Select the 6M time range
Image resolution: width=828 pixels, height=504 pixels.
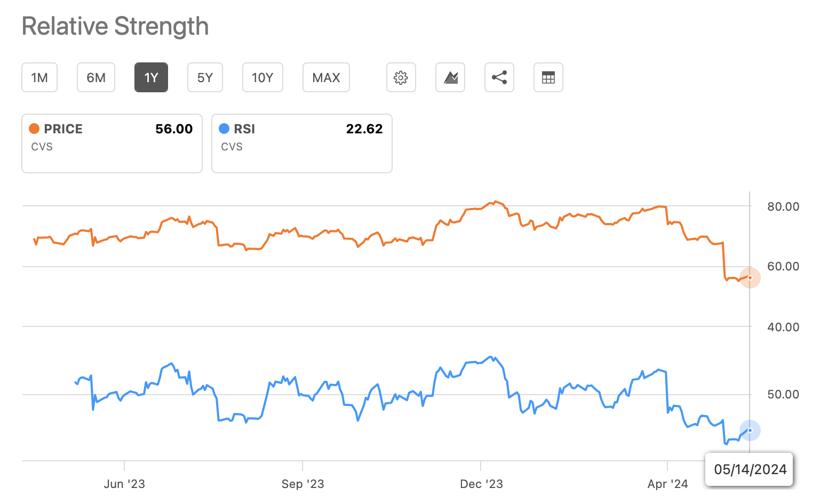96,77
